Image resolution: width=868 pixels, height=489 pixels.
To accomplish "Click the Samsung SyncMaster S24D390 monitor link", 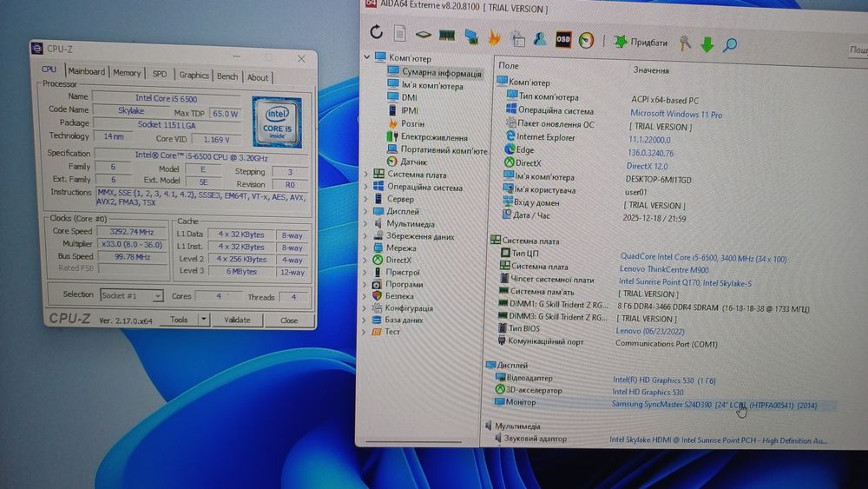I will coord(714,405).
